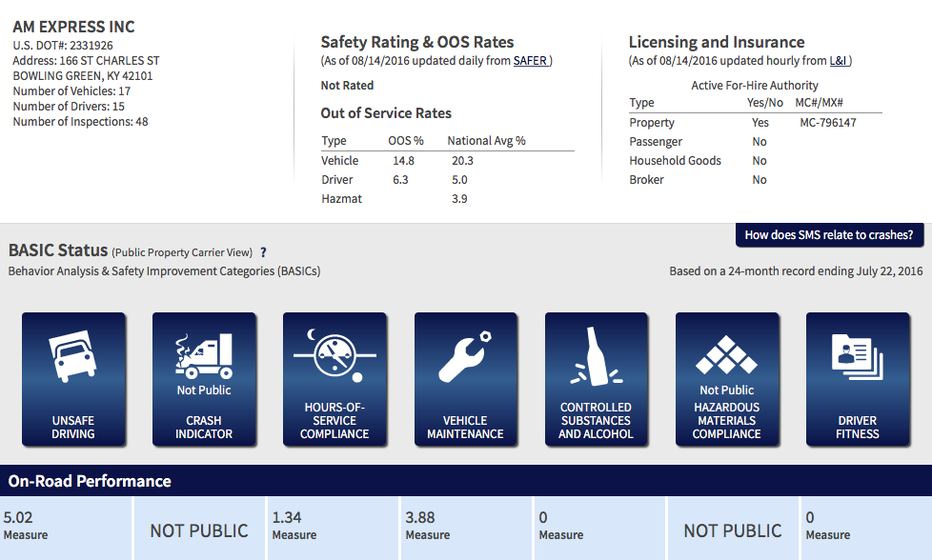
Task: Click the Crash Indicator NOT PUBLIC cell
Action: pyautogui.click(x=199, y=530)
